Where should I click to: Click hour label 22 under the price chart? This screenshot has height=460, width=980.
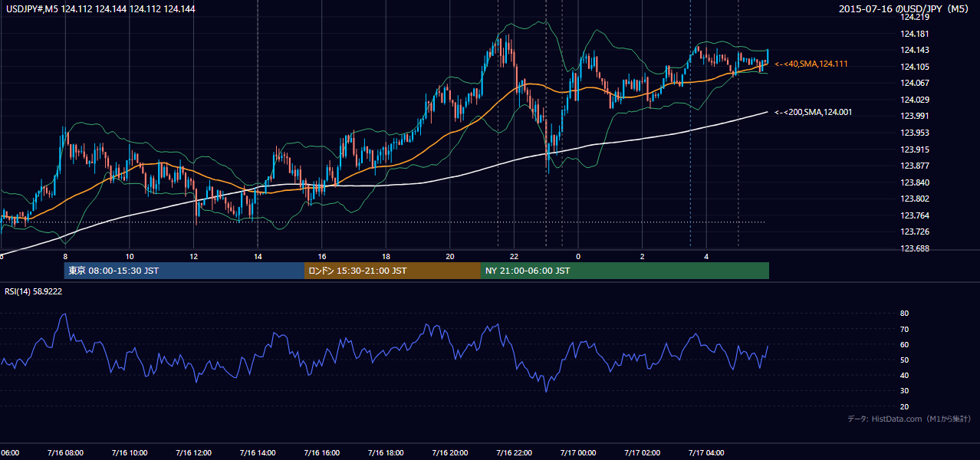(x=514, y=256)
